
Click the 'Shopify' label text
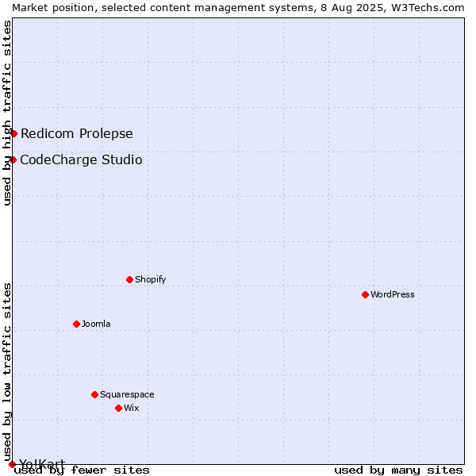pyautogui.click(x=150, y=279)
